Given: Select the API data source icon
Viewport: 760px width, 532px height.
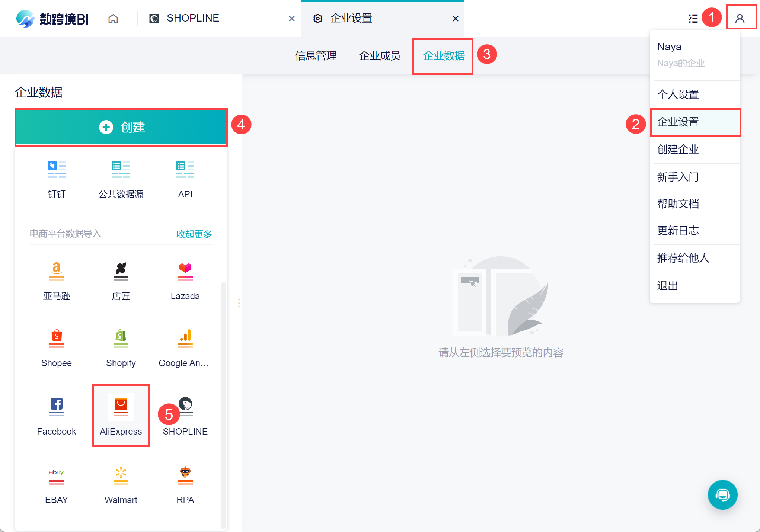Looking at the screenshot, I should click(x=185, y=170).
